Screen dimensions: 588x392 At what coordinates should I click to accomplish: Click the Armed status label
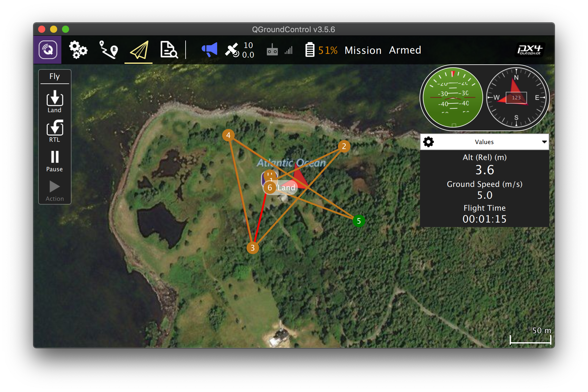(x=405, y=50)
